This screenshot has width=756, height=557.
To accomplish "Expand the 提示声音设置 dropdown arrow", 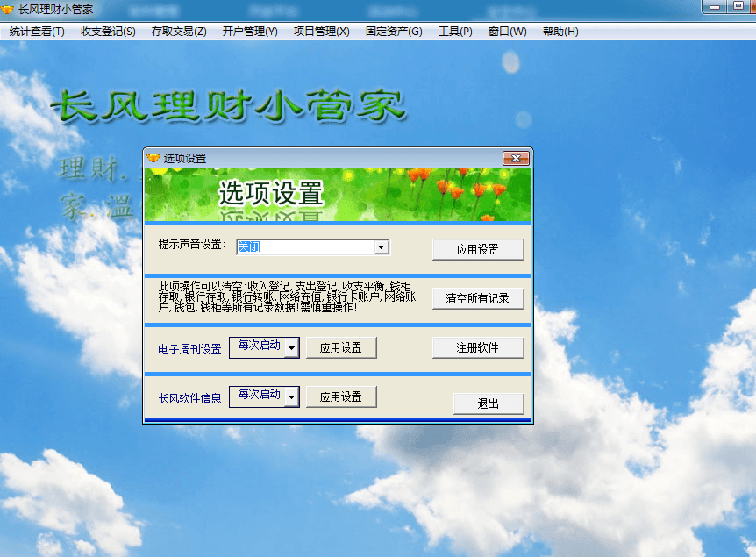I will click(x=382, y=247).
